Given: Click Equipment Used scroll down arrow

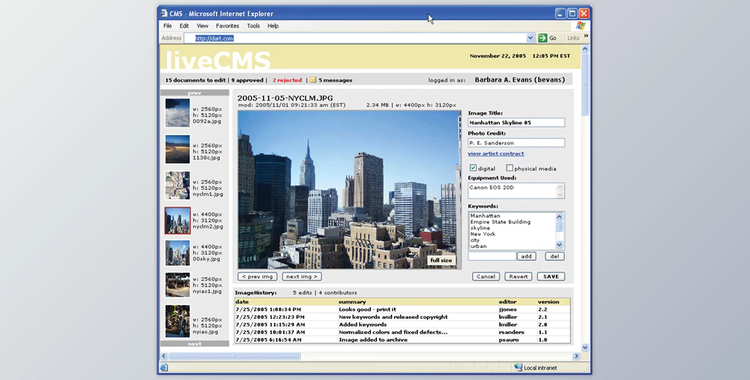Looking at the screenshot, I should 561,194.
